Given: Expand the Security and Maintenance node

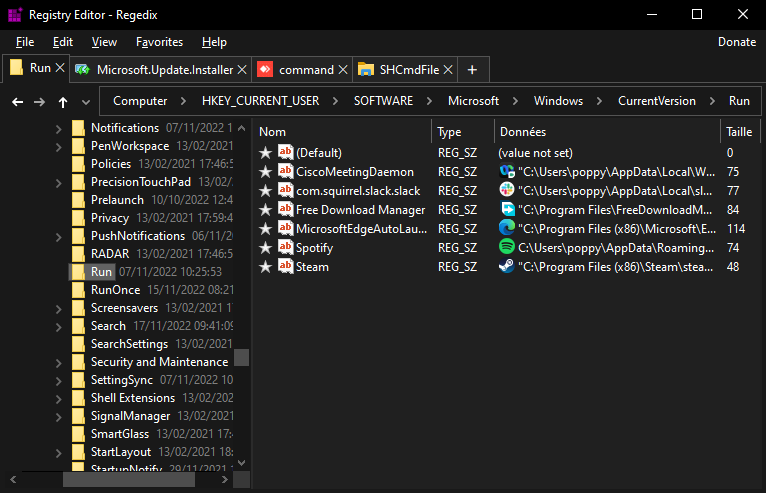Looking at the screenshot, I should click(59, 363).
